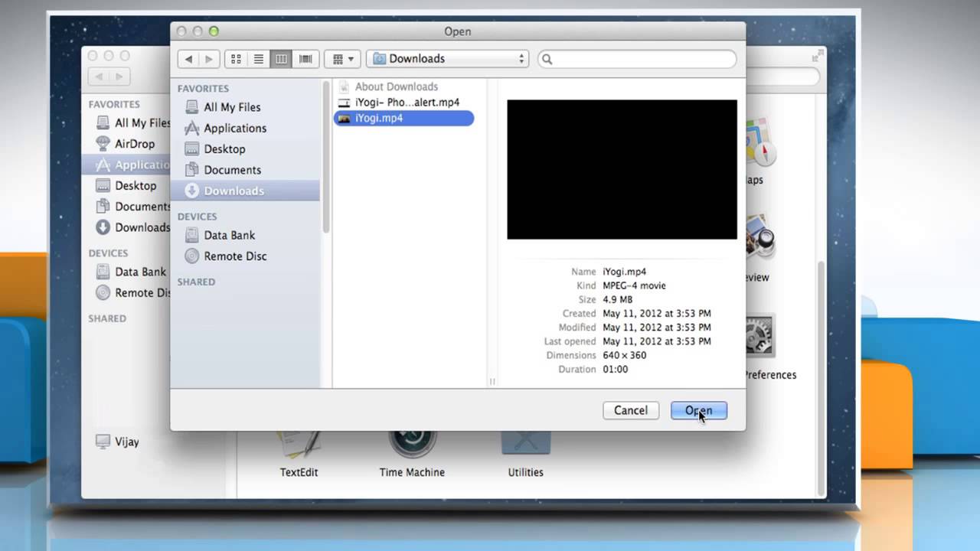Click All My Files in Finder window sidebar
This screenshot has height=551, width=980.
tap(142, 122)
